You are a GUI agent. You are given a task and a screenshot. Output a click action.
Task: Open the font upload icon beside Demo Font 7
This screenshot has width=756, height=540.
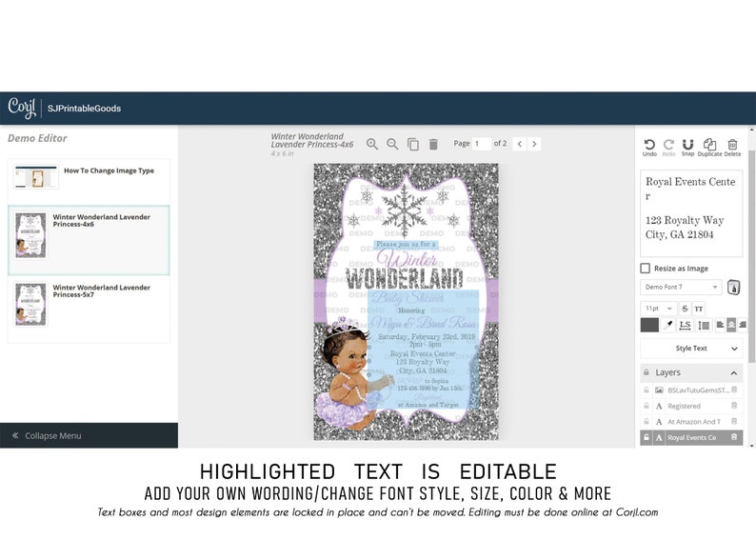[x=733, y=288]
